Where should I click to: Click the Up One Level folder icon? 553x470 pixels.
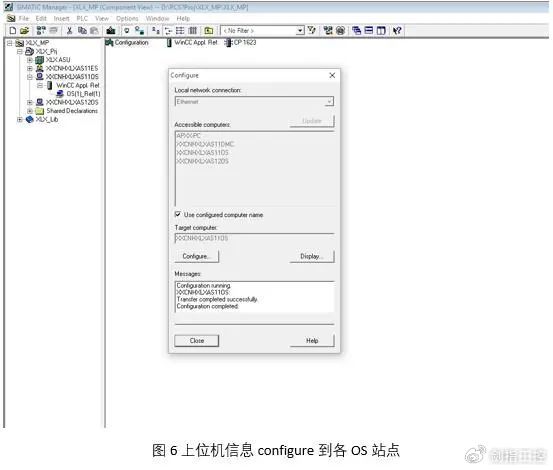[209, 31]
